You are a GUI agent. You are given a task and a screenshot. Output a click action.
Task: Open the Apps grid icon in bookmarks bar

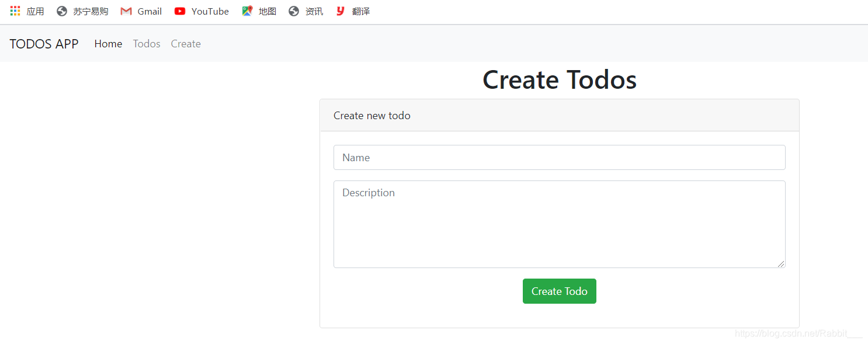(15, 11)
